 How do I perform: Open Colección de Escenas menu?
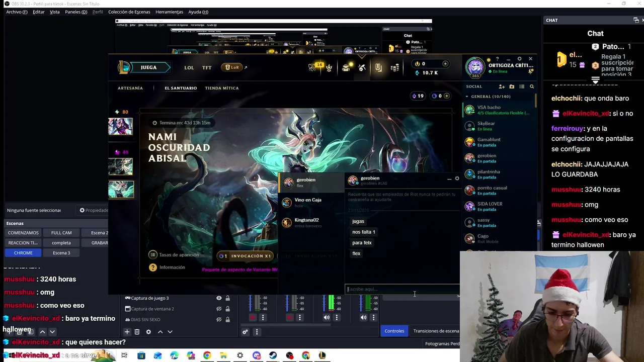(x=129, y=12)
